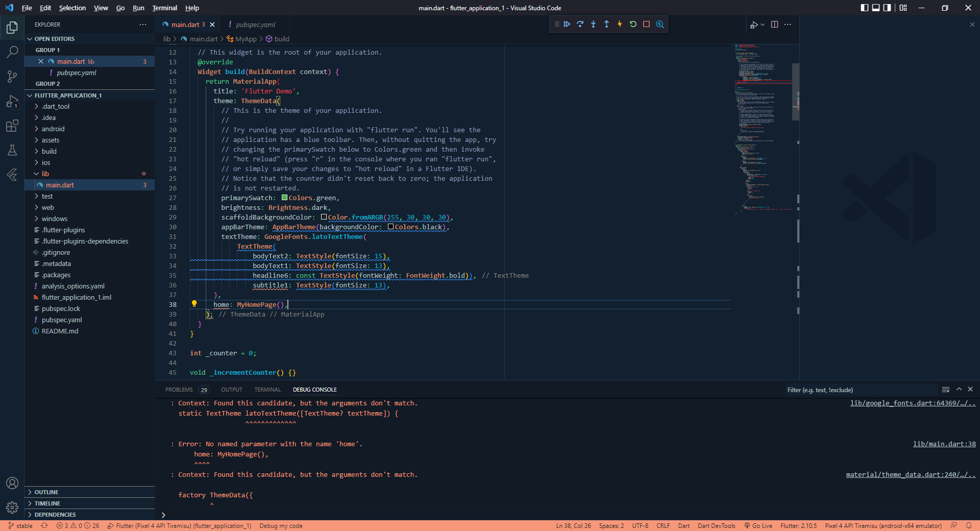
Task: Toggle the Panel layout button
Action: 876,8
